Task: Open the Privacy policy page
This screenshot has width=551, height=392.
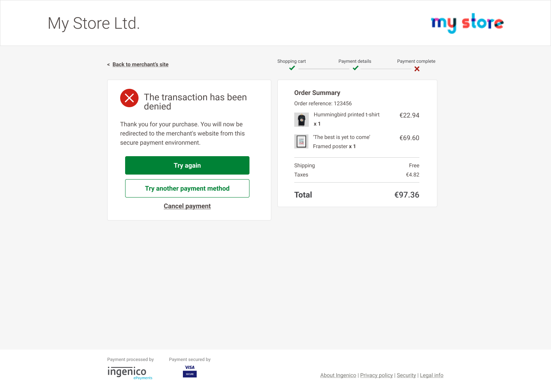Action: (x=376, y=375)
